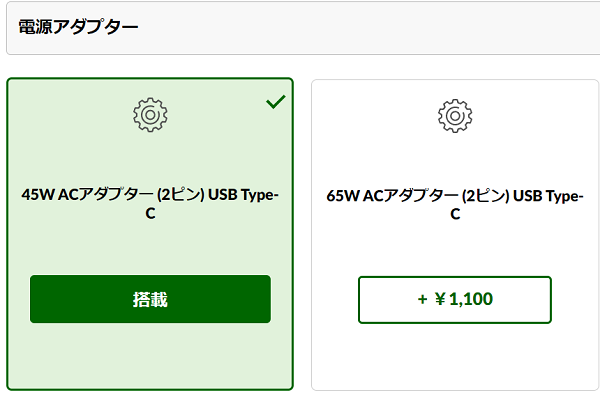
Task: Click the empty bar area right of the 電源アダプター title
Action: (367, 28)
